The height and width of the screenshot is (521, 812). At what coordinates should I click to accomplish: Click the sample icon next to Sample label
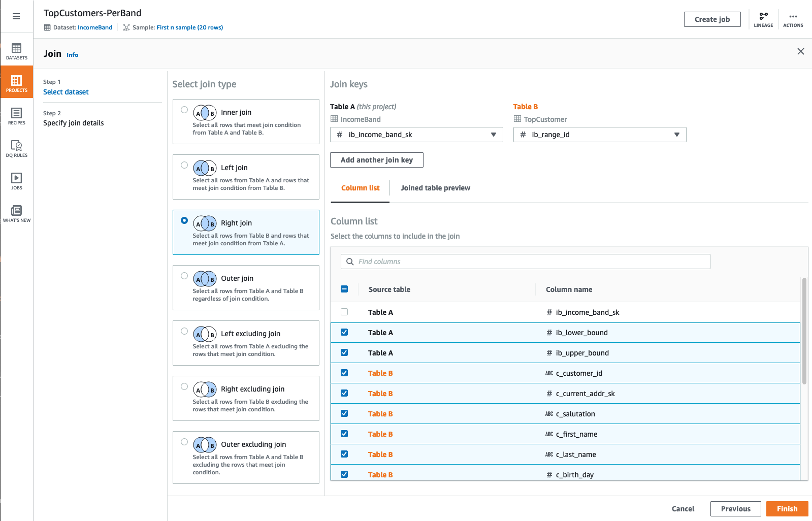[x=126, y=27]
